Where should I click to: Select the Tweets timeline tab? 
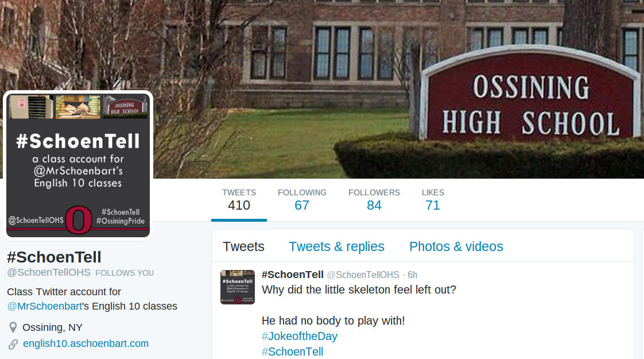(243, 246)
